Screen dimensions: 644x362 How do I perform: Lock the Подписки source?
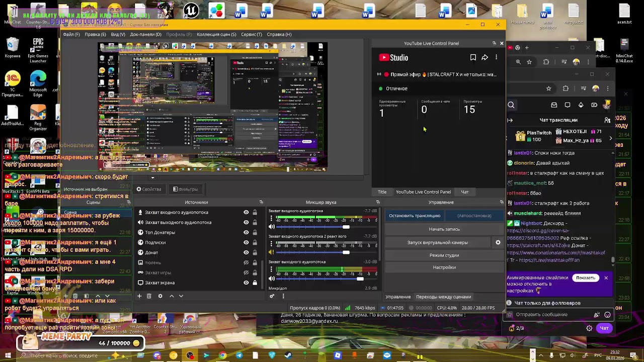pyautogui.click(x=255, y=242)
